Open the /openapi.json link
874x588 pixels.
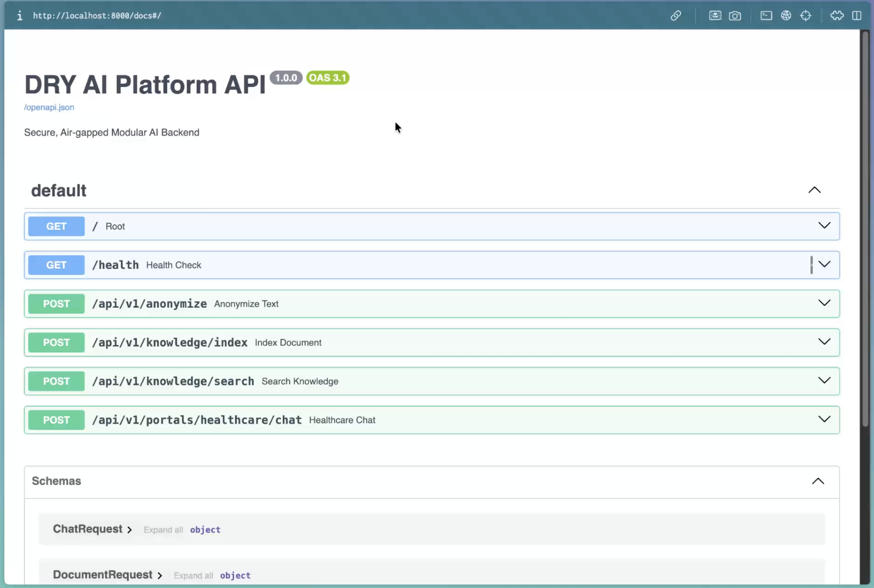point(49,107)
